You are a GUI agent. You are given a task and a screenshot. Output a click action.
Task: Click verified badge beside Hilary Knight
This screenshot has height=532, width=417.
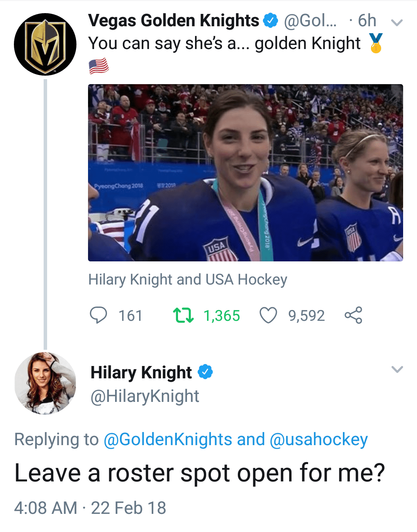(x=205, y=372)
